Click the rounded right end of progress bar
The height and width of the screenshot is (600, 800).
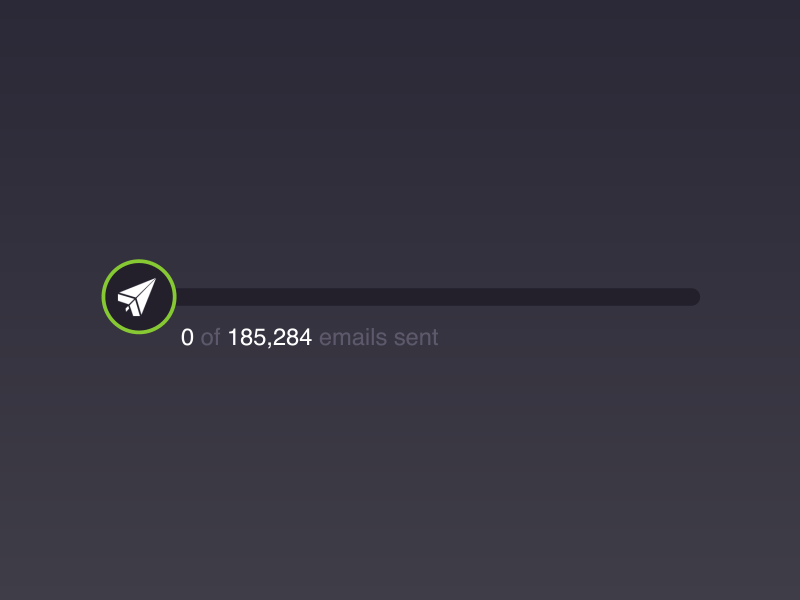click(693, 297)
